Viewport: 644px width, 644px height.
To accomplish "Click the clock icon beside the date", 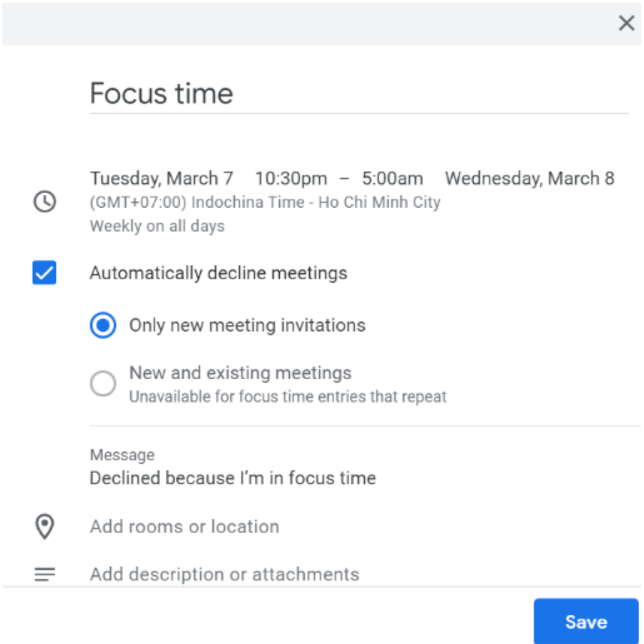I will [x=44, y=202].
